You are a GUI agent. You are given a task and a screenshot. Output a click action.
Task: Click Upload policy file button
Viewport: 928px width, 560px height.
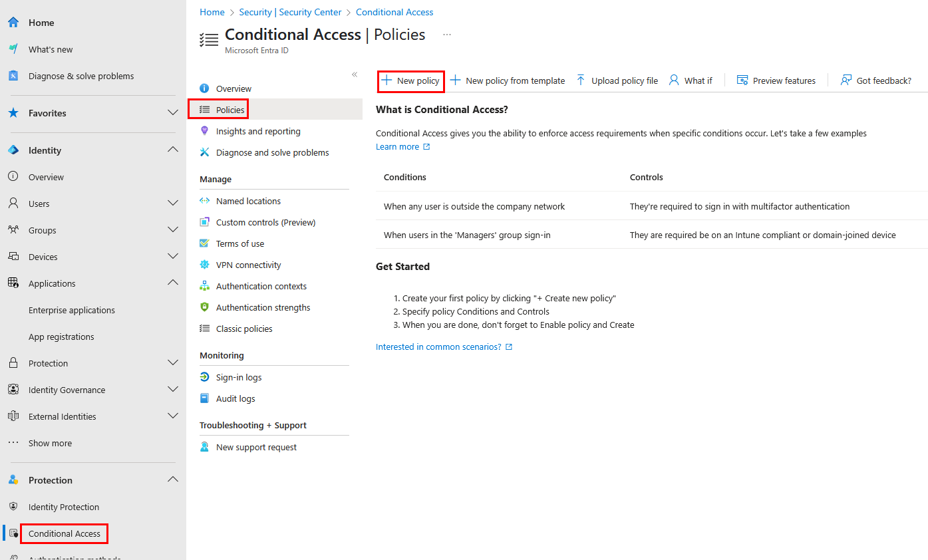[x=617, y=80]
